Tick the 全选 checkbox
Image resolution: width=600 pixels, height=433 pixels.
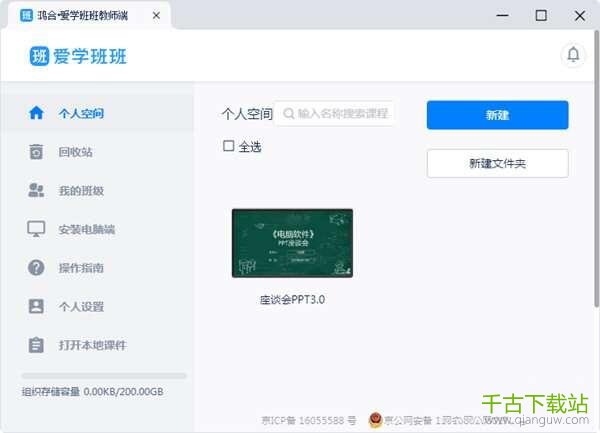point(228,146)
